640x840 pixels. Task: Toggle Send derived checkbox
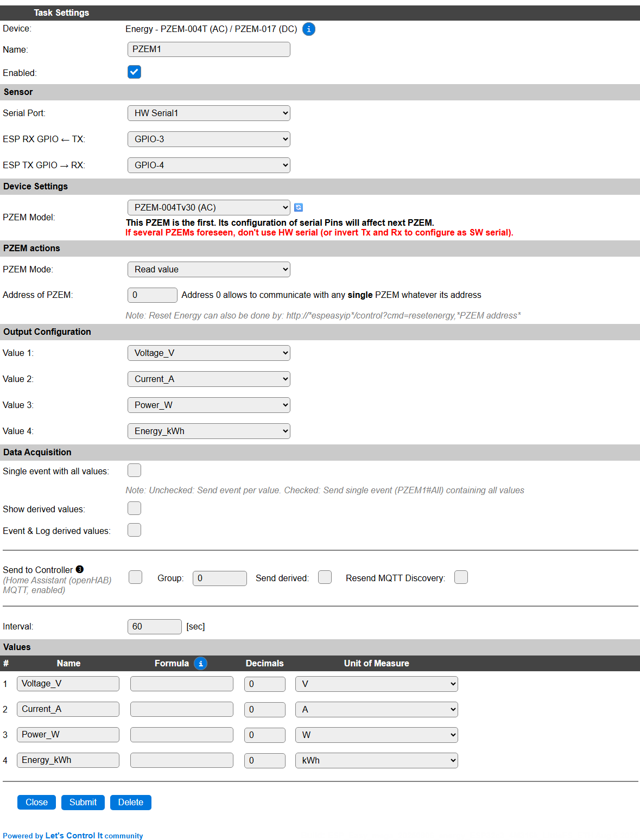[325, 577]
